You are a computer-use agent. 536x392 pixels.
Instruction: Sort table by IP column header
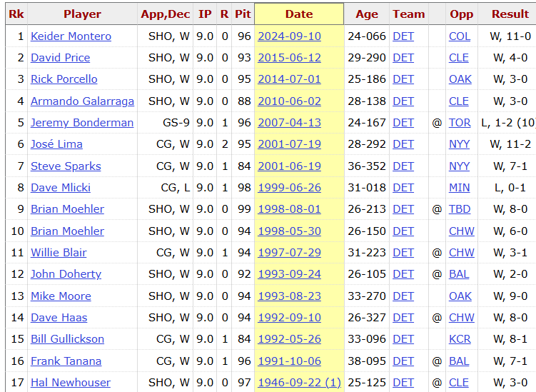click(x=205, y=14)
